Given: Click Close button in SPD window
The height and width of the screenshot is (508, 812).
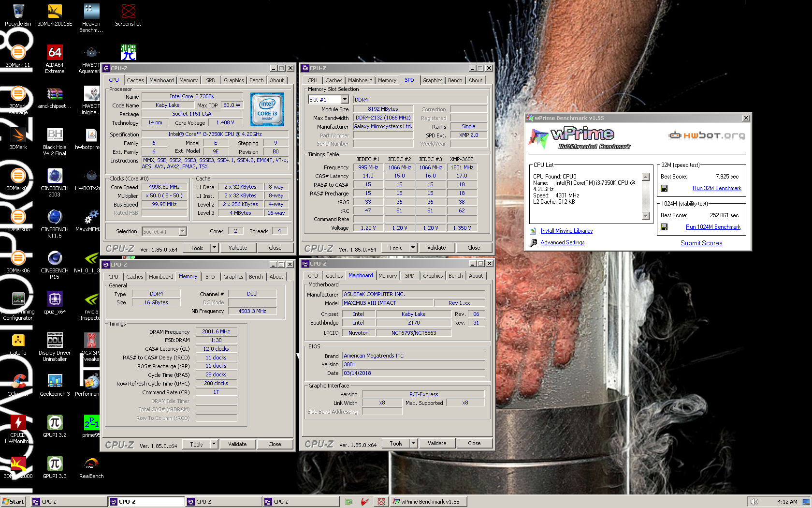Looking at the screenshot, I should (474, 248).
